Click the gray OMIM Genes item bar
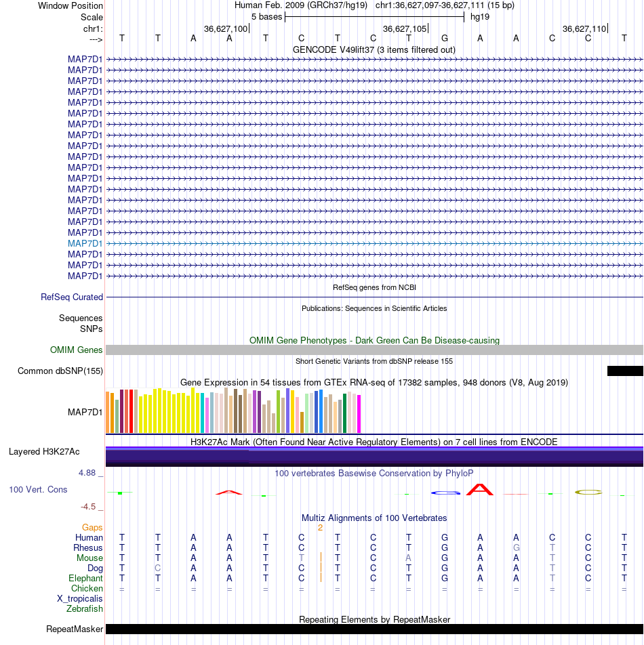 pyautogui.click(x=374, y=350)
